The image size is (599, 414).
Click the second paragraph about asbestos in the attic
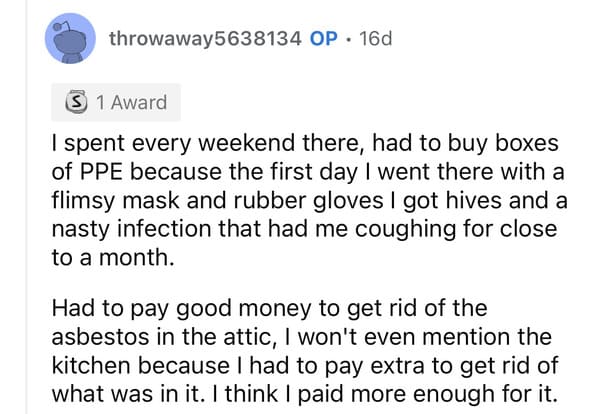(305, 351)
